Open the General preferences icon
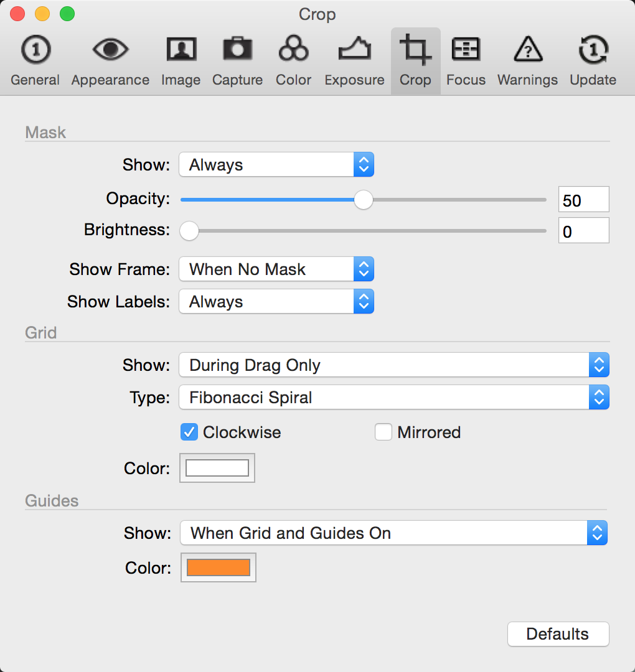 (x=35, y=50)
